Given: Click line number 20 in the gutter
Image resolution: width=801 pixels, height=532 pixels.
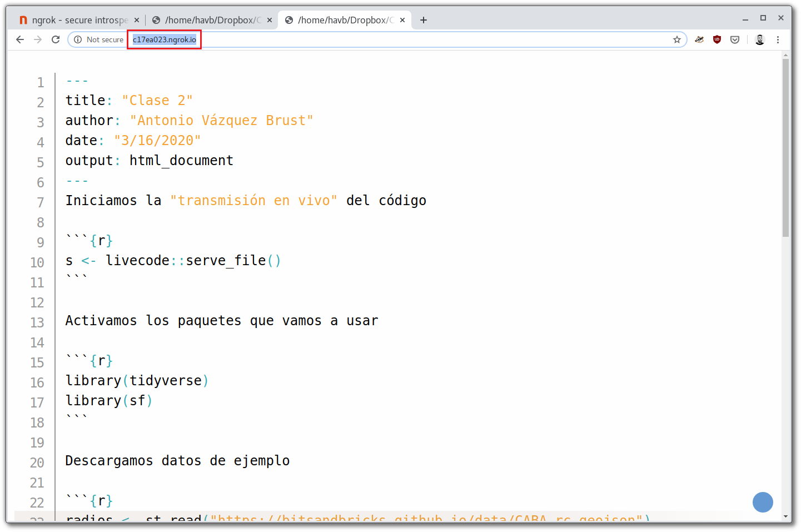Looking at the screenshot, I should click(x=37, y=463).
